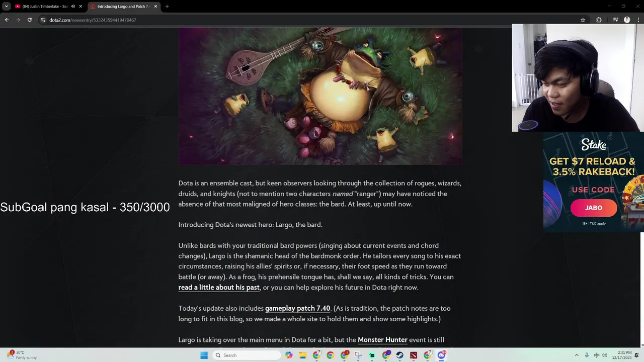Image resolution: width=644 pixels, height=362 pixels.
Task: Open a new browser tab
Action: [x=167, y=7]
